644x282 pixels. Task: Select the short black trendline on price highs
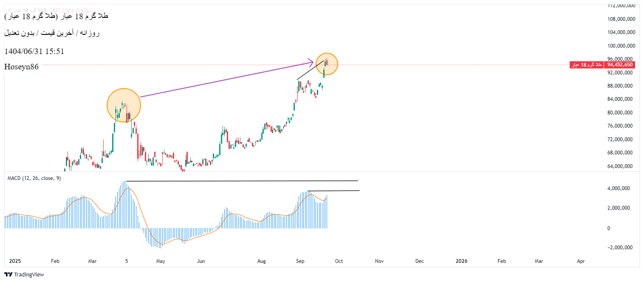click(309, 72)
